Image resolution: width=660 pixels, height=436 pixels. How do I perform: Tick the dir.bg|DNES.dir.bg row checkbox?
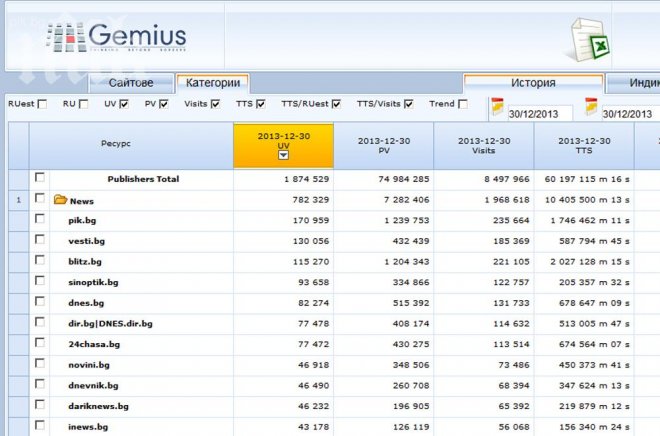[40, 322]
